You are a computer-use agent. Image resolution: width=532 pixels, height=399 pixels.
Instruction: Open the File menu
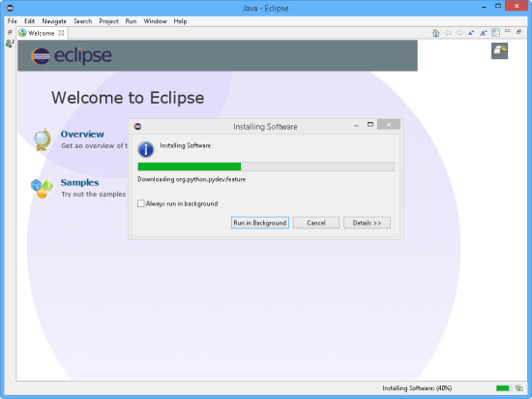pyautogui.click(x=13, y=21)
